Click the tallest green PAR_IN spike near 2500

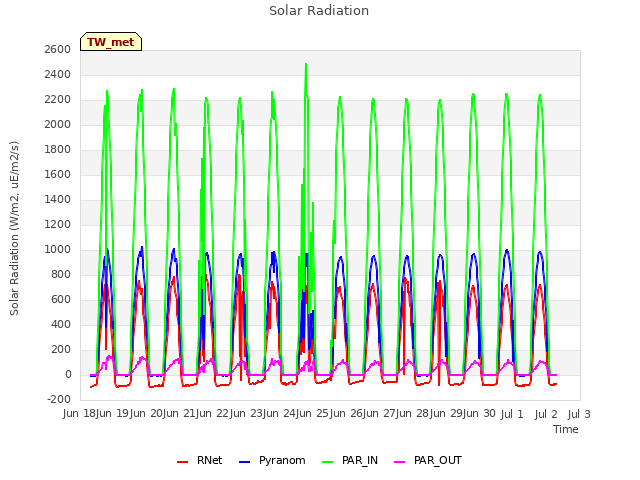click(306, 65)
